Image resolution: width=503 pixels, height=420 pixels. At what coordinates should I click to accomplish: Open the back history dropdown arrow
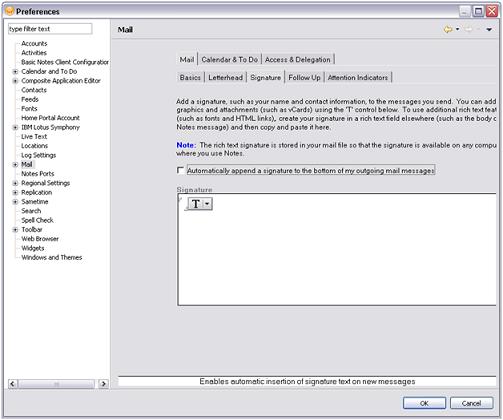tap(458, 29)
